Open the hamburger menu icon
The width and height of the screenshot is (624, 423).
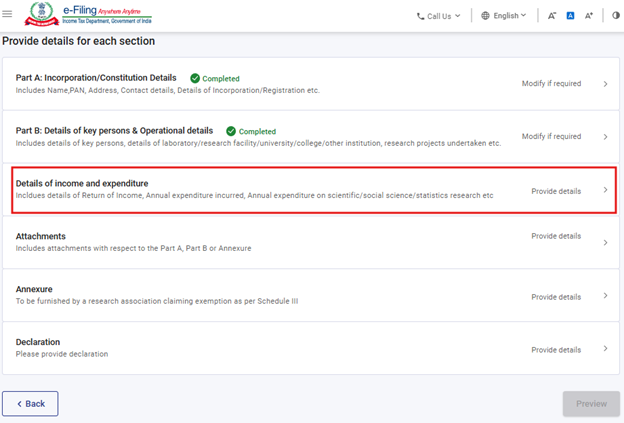9,15
